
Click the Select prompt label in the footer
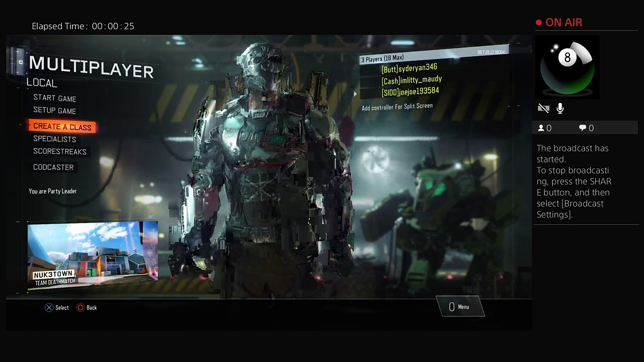click(x=62, y=308)
